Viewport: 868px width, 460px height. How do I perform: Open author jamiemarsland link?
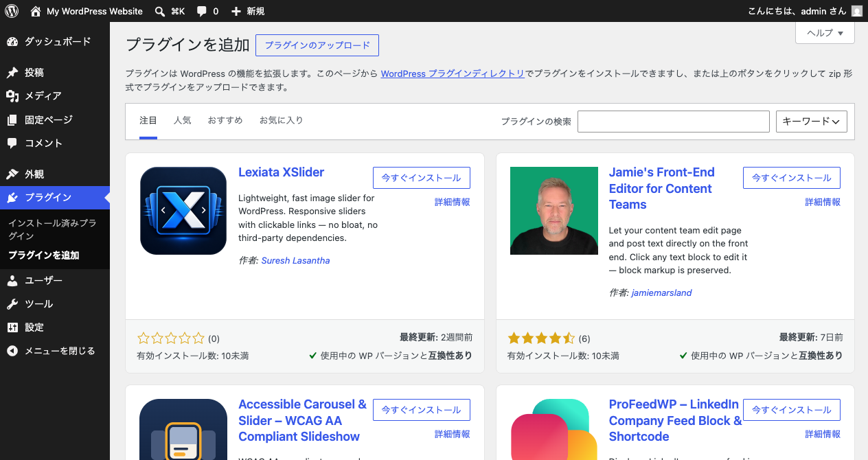[x=662, y=293]
